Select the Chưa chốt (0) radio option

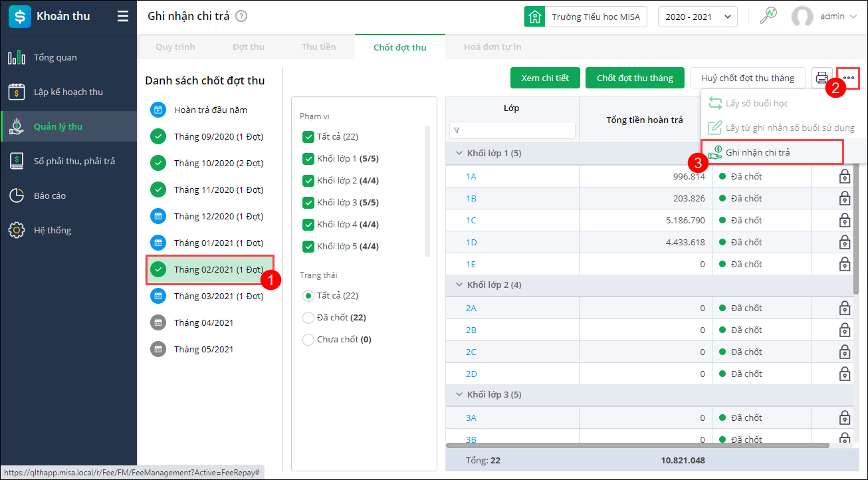coord(308,340)
